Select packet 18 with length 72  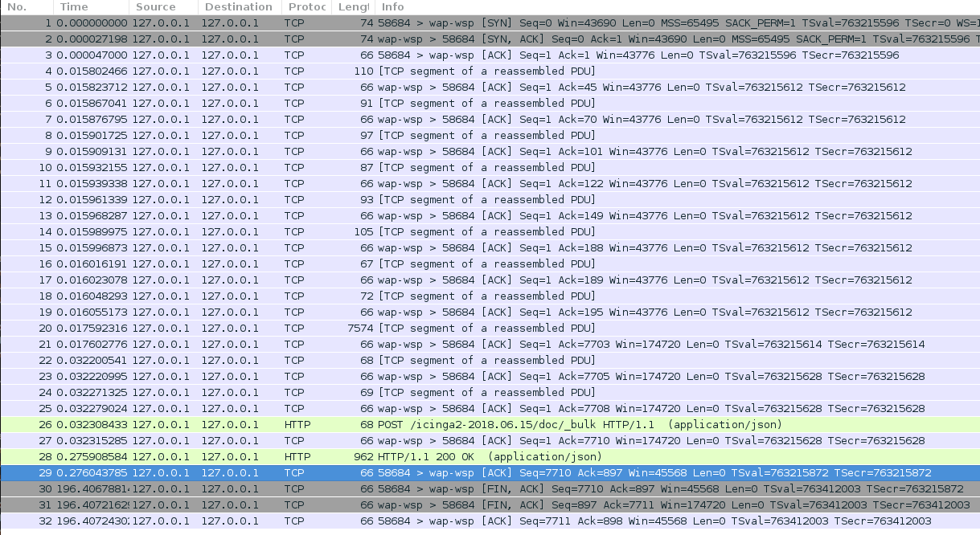(x=490, y=296)
